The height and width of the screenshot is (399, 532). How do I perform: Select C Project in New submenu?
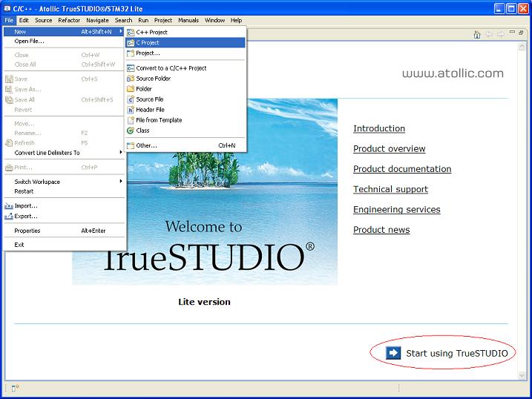185,43
